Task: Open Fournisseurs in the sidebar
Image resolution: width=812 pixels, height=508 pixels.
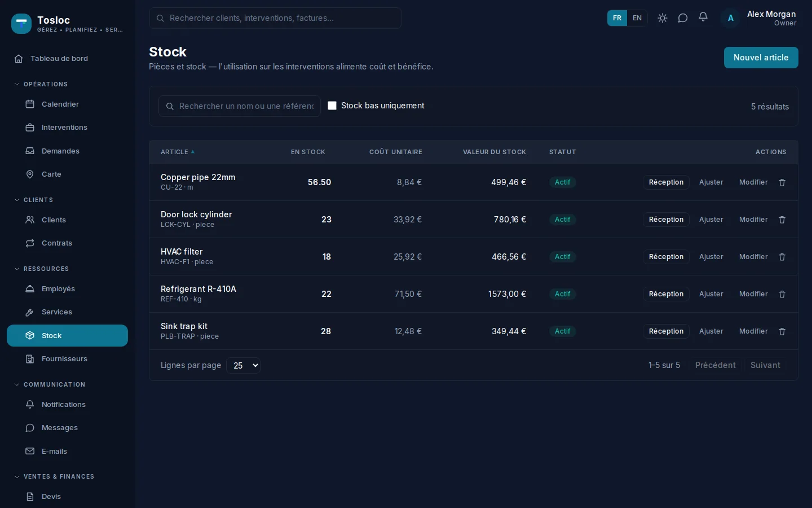Action: click(67, 359)
